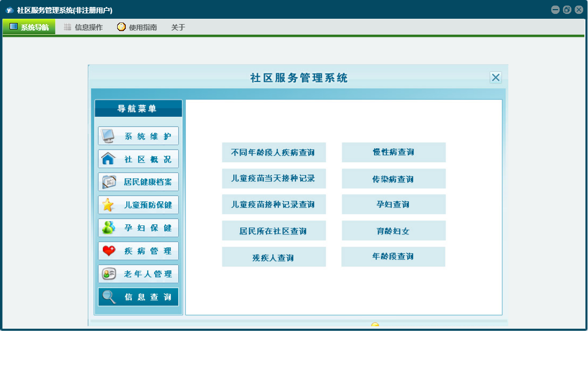Close the 社区服务管理系统 inner panel
The height and width of the screenshot is (387, 588).
[x=496, y=78]
